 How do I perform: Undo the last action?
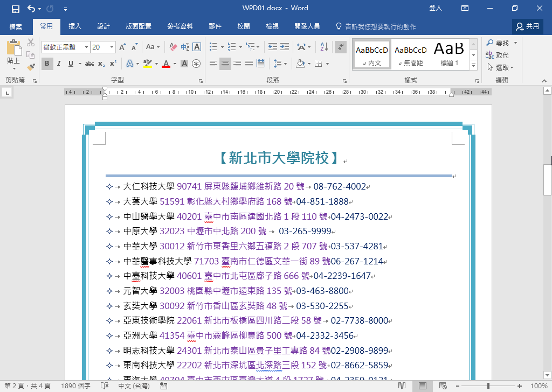pos(31,9)
